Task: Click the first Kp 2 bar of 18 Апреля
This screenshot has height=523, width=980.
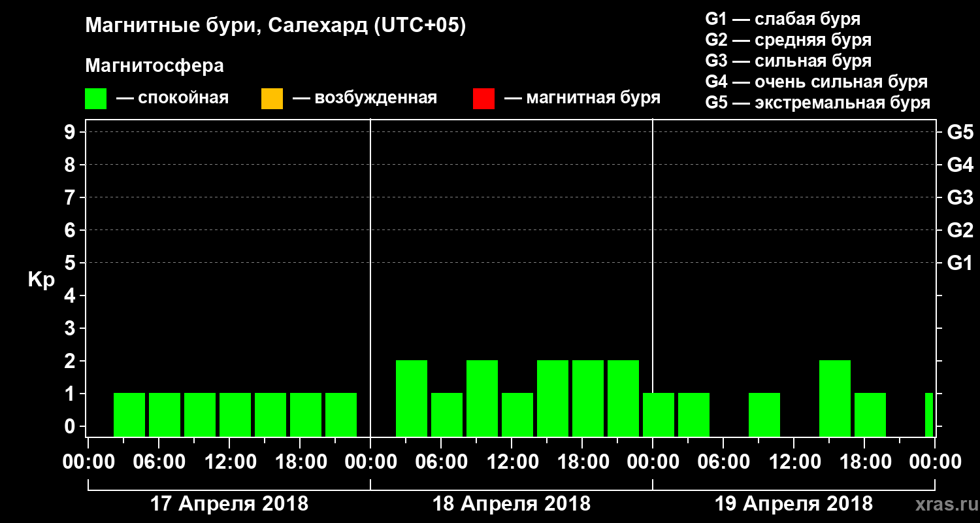Action: (x=412, y=398)
